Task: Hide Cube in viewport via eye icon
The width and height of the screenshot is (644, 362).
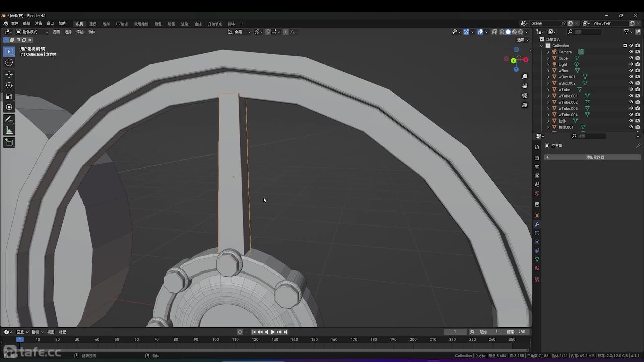Action: point(631,58)
